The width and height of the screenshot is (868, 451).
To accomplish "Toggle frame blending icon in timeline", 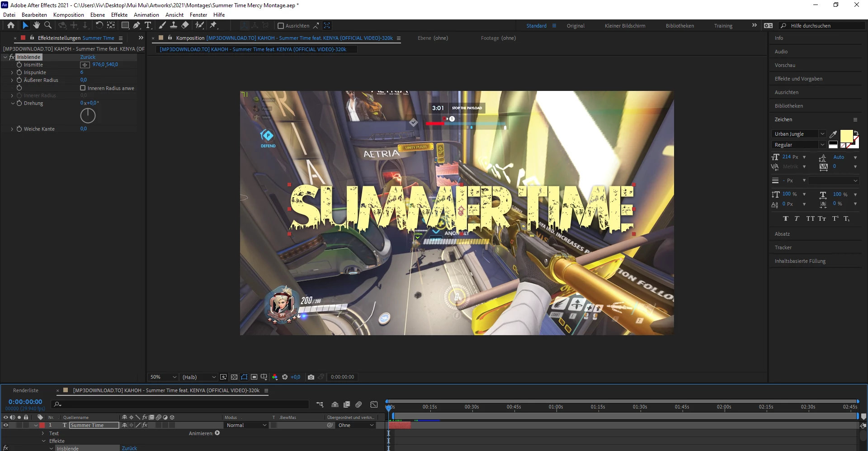I will click(347, 404).
